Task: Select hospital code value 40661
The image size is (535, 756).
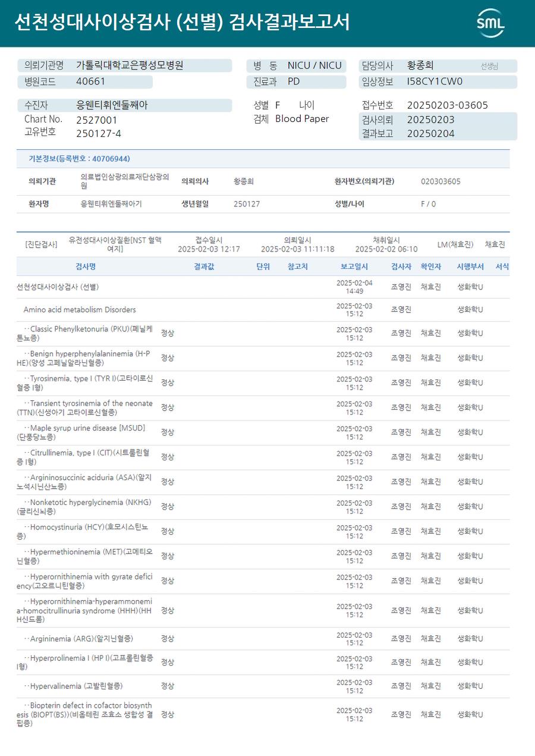Action: click(x=90, y=81)
